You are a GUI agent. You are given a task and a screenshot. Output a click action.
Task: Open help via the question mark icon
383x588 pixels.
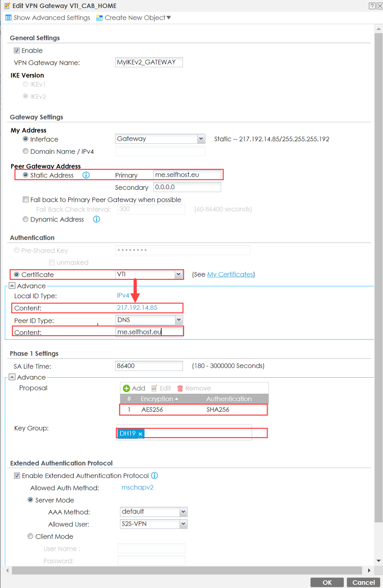pos(373,6)
